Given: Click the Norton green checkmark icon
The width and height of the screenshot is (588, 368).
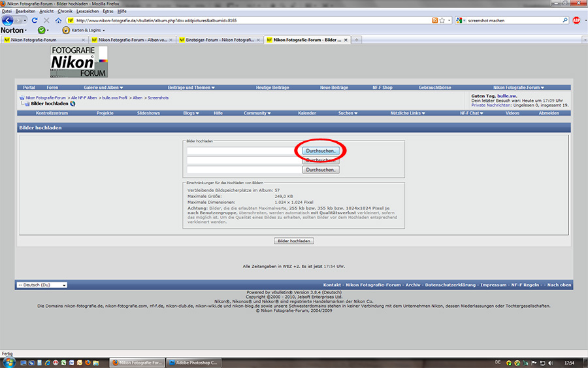Looking at the screenshot, I should (x=41, y=30).
